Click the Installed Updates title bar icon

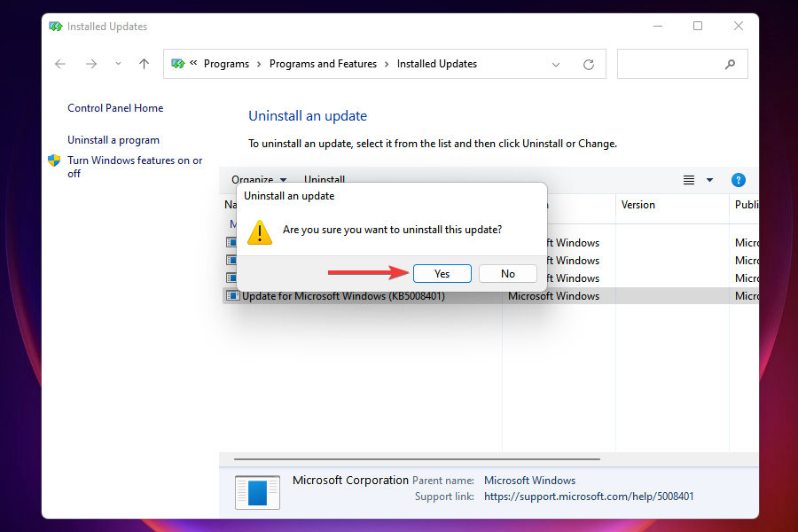point(56,27)
